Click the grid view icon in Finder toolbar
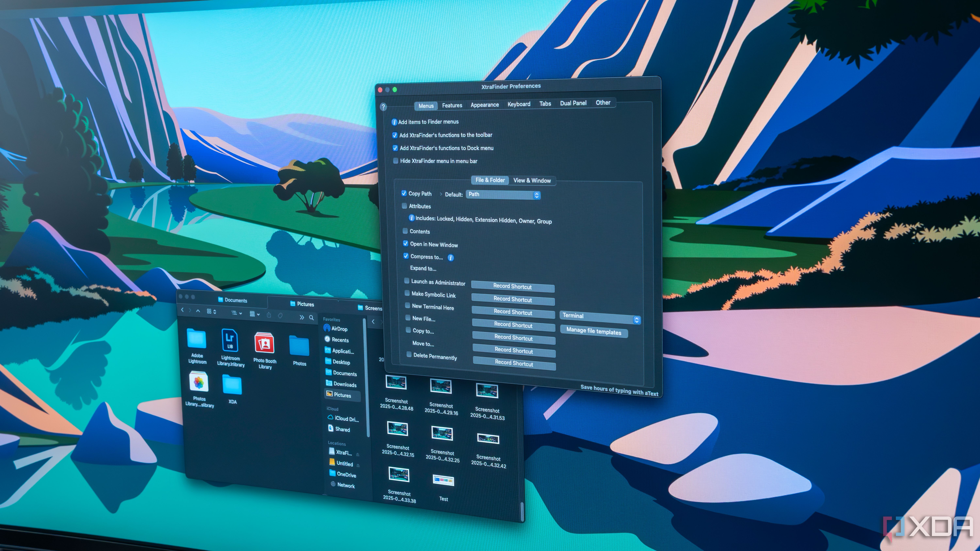 tap(209, 311)
